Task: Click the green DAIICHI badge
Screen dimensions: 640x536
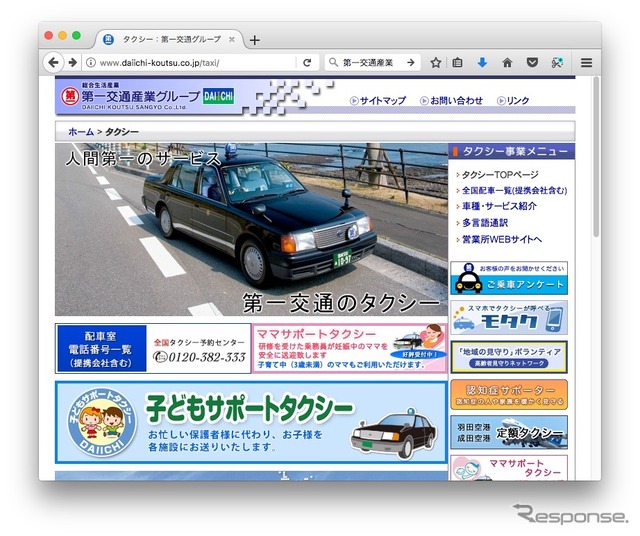Action: pyautogui.click(x=218, y=96)
